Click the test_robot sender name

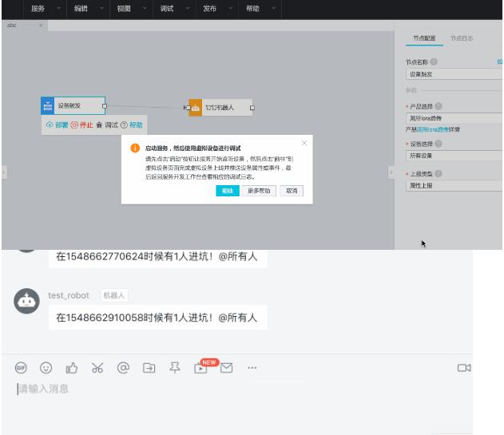(69, 295)
